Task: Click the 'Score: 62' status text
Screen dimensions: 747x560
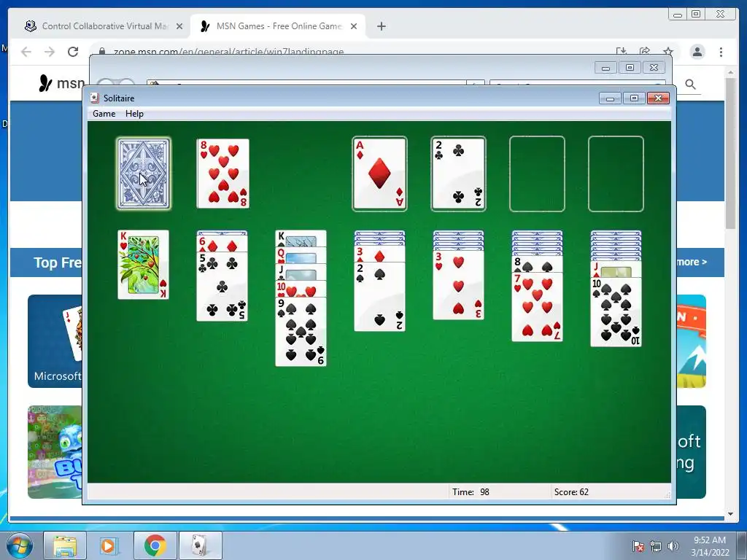Action: [571, 492]
